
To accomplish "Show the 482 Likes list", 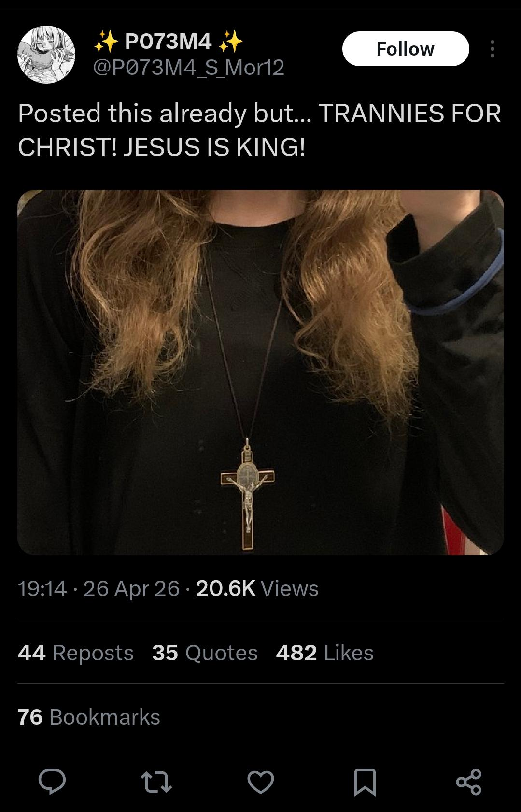I will (x=324, y=653).
